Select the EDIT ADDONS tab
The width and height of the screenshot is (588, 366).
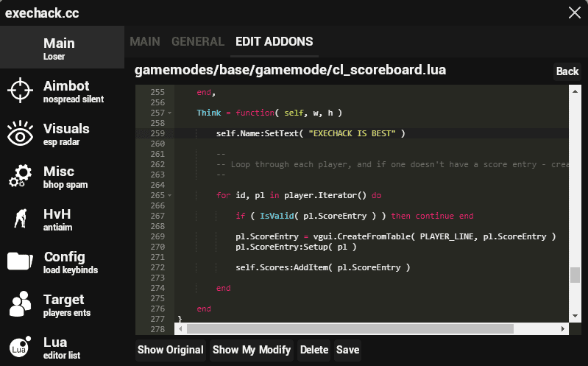click(x=274, y=42)
